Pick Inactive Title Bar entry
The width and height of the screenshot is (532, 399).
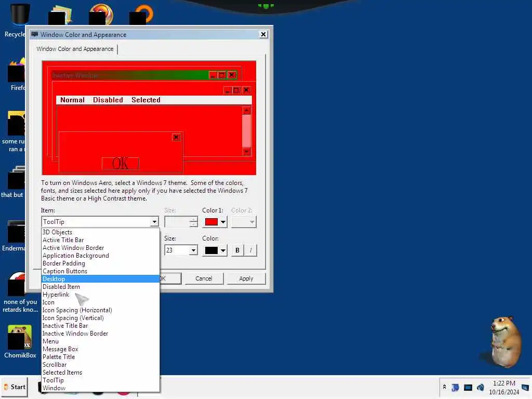tap(100, 326)
